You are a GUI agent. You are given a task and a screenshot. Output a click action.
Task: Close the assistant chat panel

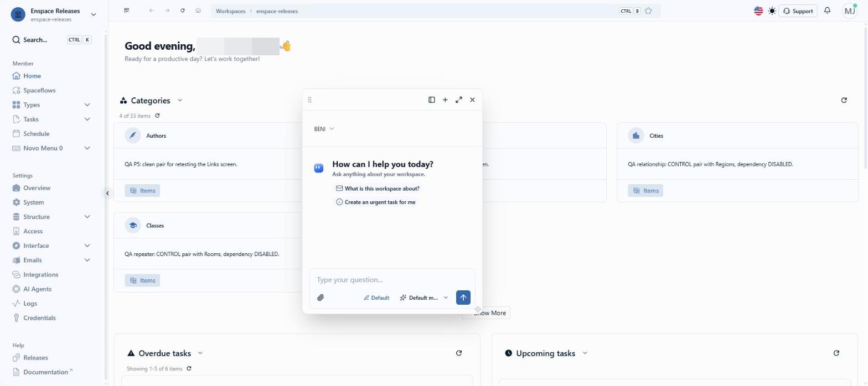472,100
